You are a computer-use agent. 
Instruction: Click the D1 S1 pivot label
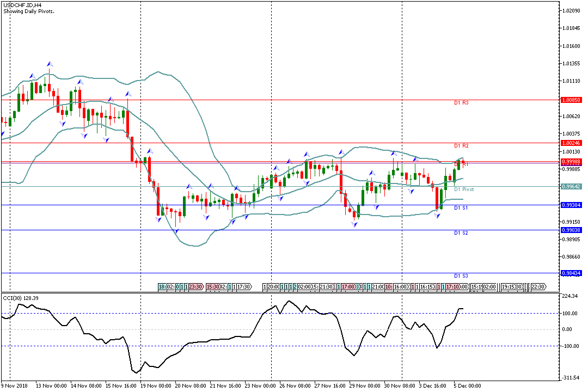461,208
